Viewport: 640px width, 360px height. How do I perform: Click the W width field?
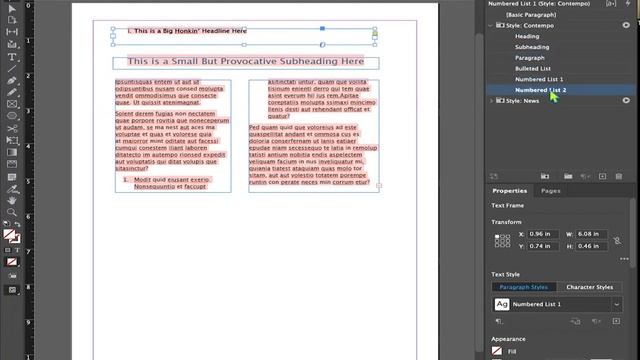click(591, 234)
